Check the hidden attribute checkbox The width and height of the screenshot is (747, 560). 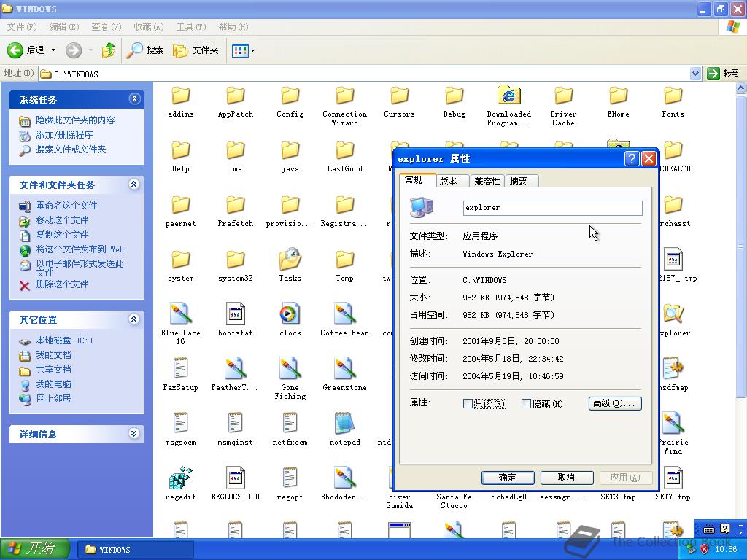pos(527,404)
